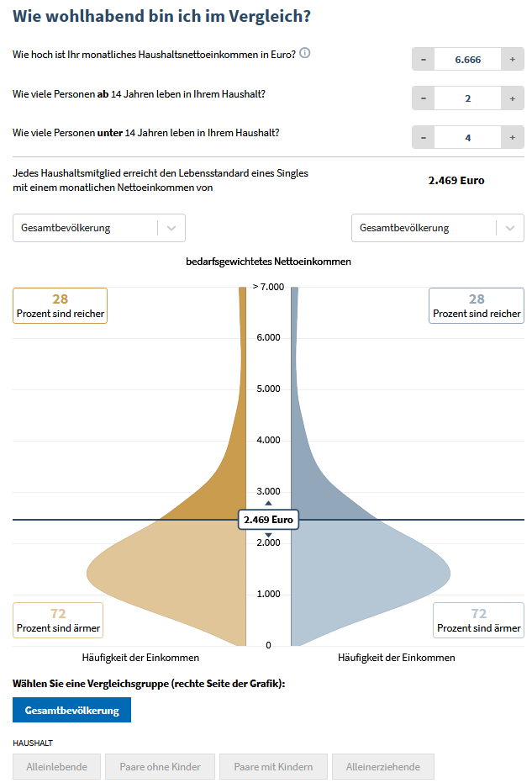Increase number of persons aged 14 and over
Viewport: 532px width, 783px height.
(513, 98)
